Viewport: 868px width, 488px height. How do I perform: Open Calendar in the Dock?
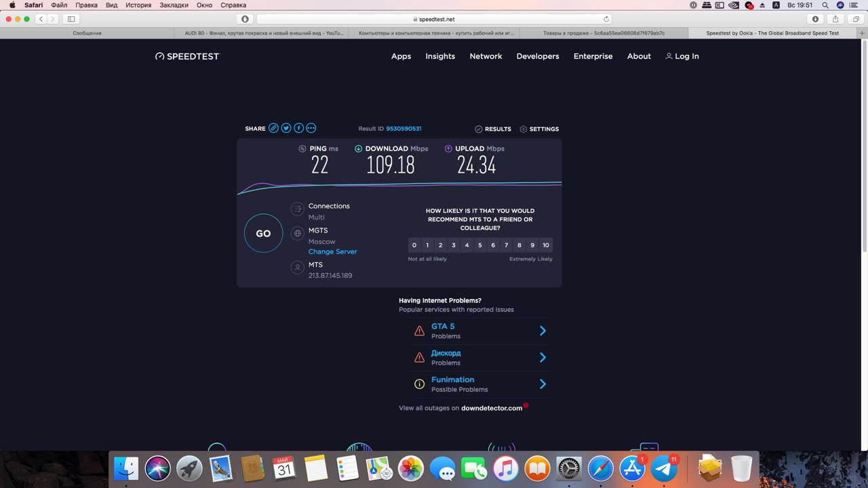tap(284, 468)
